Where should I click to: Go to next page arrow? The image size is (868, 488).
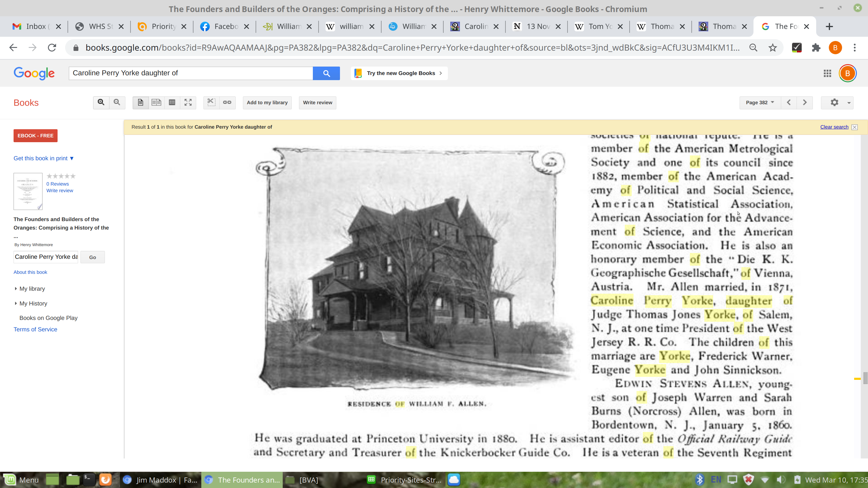(805, 102)
